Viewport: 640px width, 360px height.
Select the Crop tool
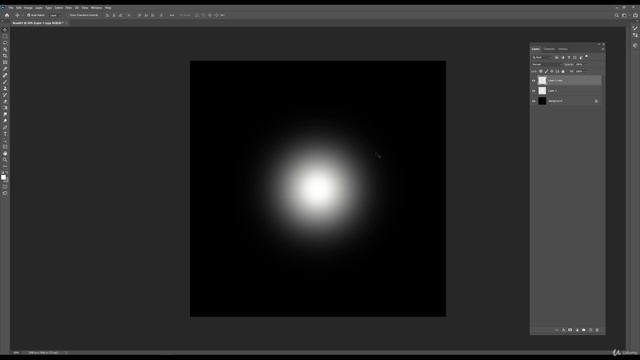[x=5, y=56]
